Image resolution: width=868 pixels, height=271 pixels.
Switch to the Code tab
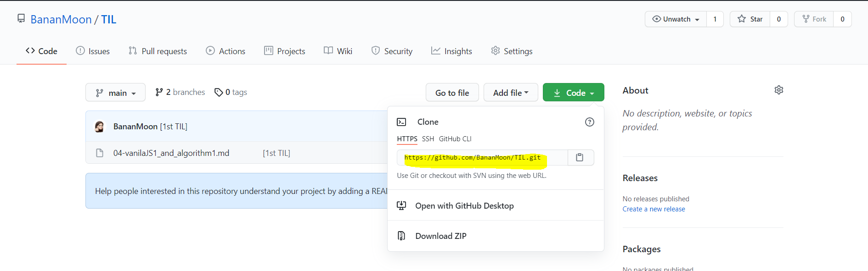(41, 51)
